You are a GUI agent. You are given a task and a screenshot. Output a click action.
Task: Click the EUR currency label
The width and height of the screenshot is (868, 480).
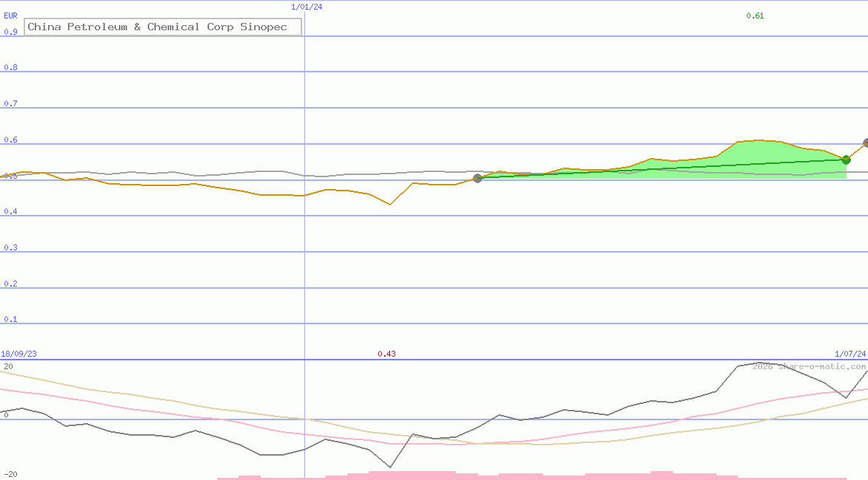tap(10, 16)
